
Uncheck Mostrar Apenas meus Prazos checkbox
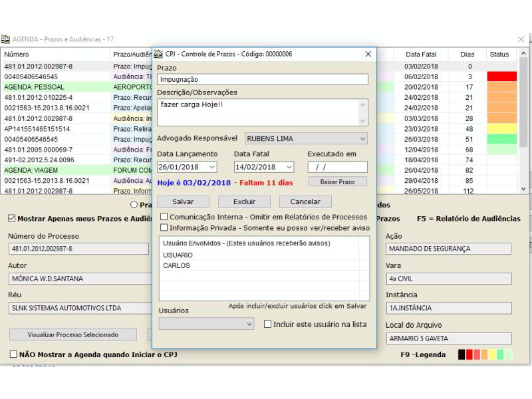[12, 218]
